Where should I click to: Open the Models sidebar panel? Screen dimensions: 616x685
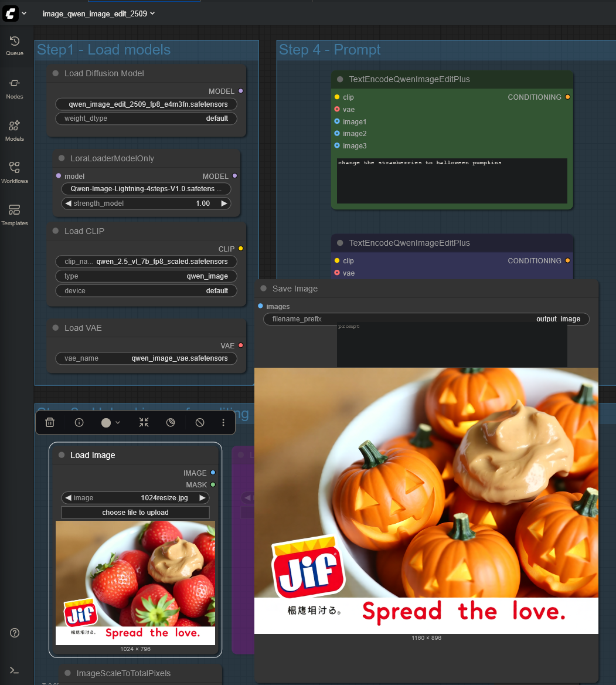pos(15,131)
